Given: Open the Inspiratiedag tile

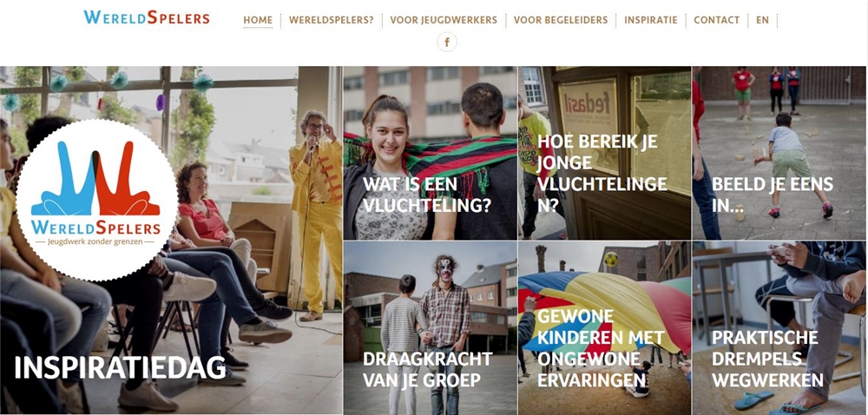Looking at the screenshot, I should tap(171, 240).
